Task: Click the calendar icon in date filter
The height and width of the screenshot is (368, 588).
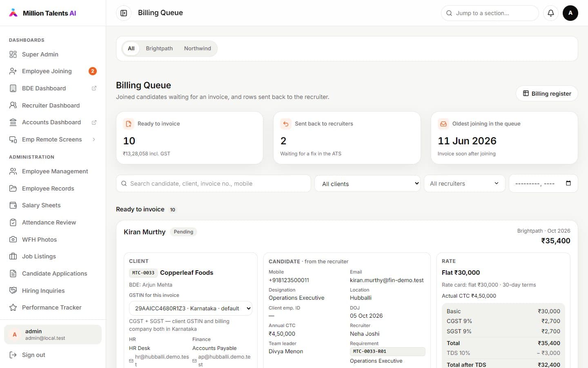Action: [x=568, y=183]
